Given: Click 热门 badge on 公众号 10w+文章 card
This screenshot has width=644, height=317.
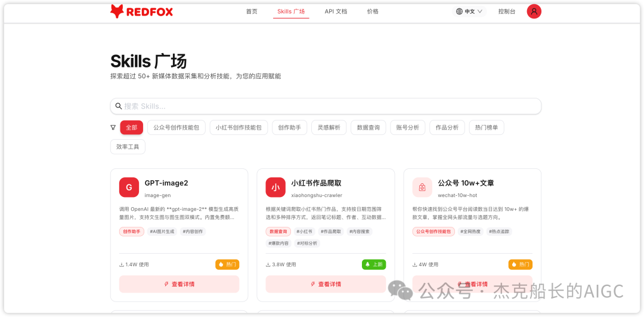Looking at the screenshot, I should click(x=521, y=264).
